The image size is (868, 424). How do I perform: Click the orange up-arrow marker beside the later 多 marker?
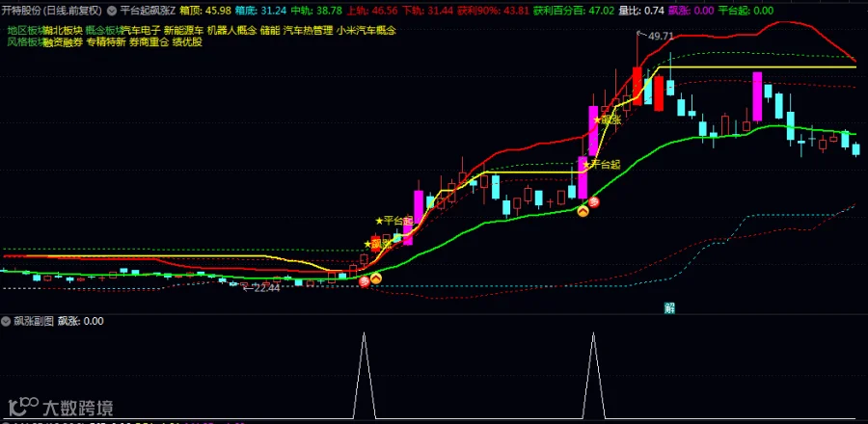tap(583, 211)
